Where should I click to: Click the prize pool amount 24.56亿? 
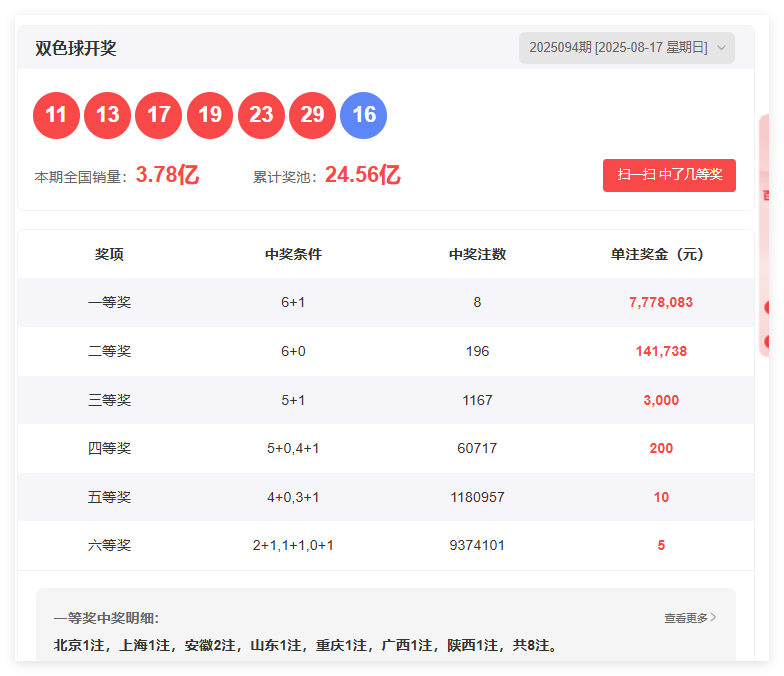click(x=362, y=175)
